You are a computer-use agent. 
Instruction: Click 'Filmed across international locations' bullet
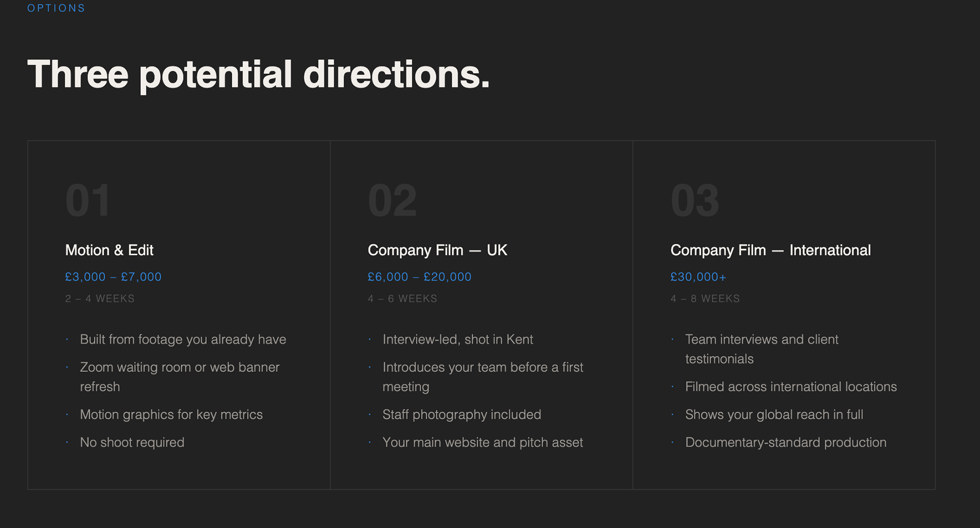point(791,387)
